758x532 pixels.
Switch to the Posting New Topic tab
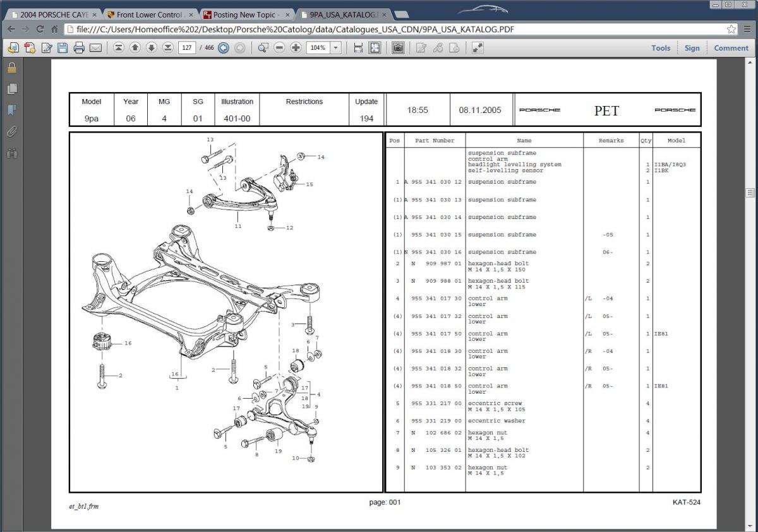246,14
